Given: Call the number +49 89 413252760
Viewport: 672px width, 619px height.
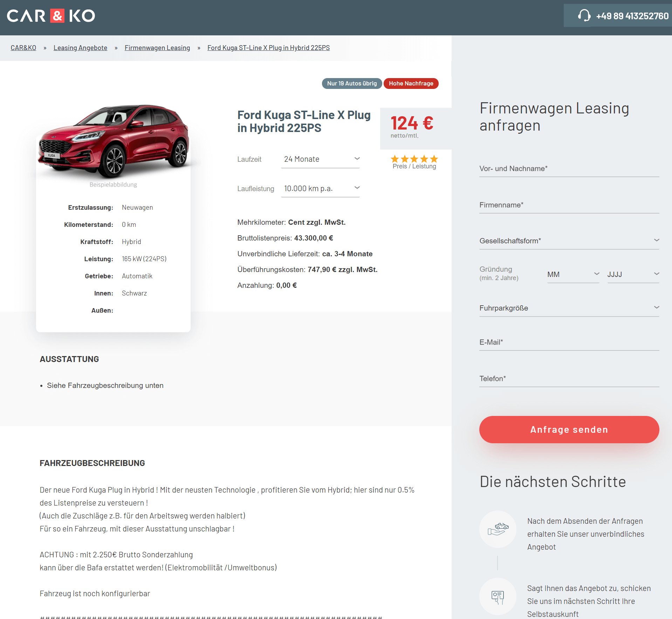Looking at the screenshot, I should pyautogui.click(x=632, y=16).
